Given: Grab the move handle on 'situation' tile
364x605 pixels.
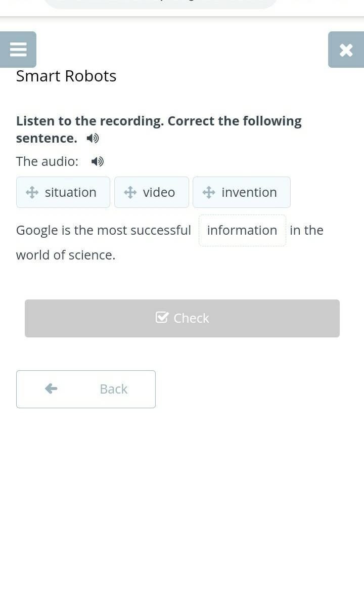Looking at the screenshot, I should click(32, 192).
